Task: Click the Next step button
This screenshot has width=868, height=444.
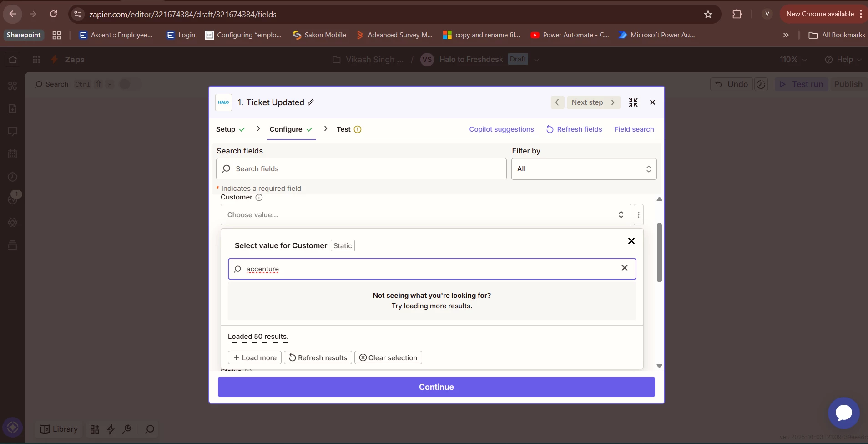Action: click(593, 102)
